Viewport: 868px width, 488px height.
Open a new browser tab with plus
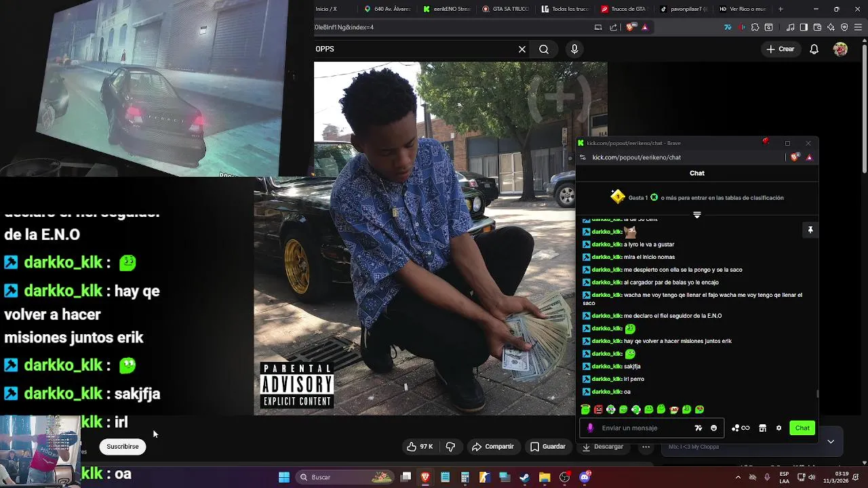tap(781, 9)
